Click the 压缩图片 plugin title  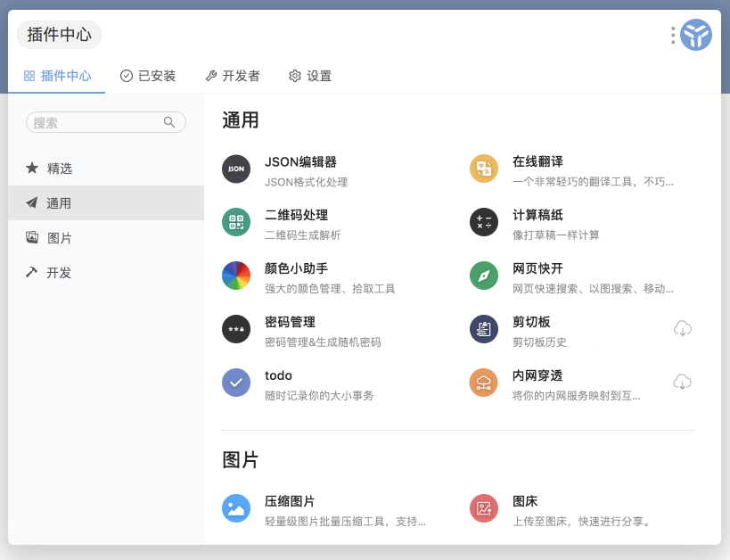[x=290, y=501]
